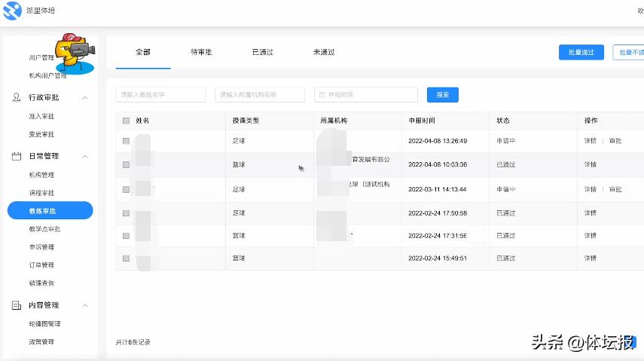The height and width of the screenshot is (361, 644).
Task: Toggle the select-all checkbox beside 姓名
Action: tap(126, 121)
